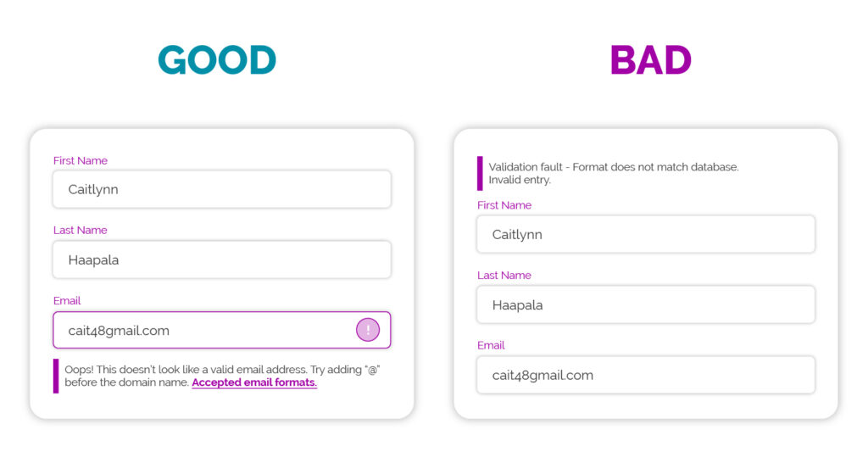Click the First Name label in BAD form

coord(504,205)
